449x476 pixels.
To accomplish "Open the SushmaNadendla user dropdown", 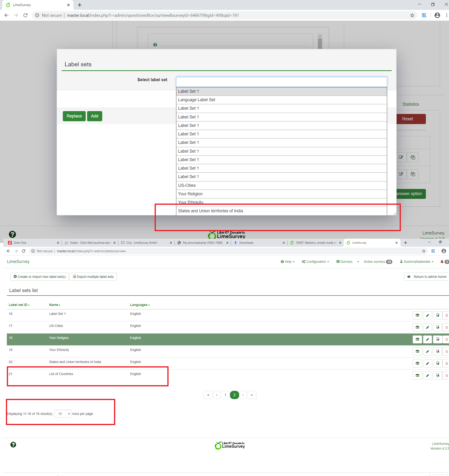I will click(x=417, y=262).
